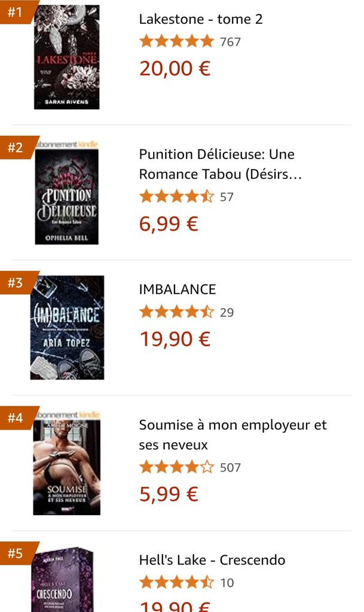Click the star rating icons for IMBALANCE

pos(176,312)
